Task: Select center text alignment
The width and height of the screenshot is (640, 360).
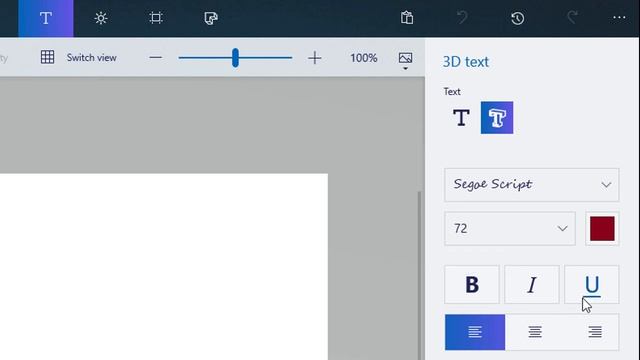Action: (535, 332)
